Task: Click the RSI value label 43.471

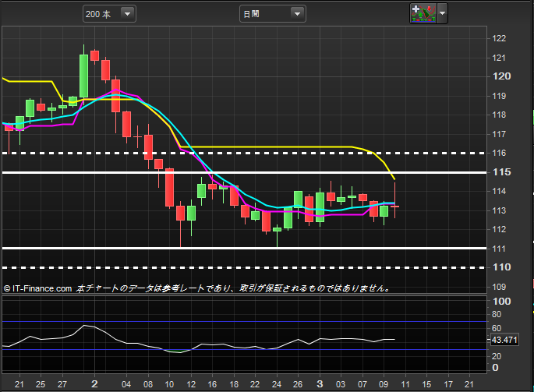Action: (504, 340)
